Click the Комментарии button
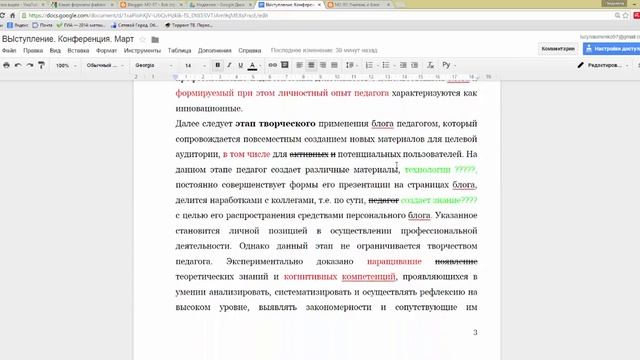This screenshot has width=640, height=360. click(558, 49)
